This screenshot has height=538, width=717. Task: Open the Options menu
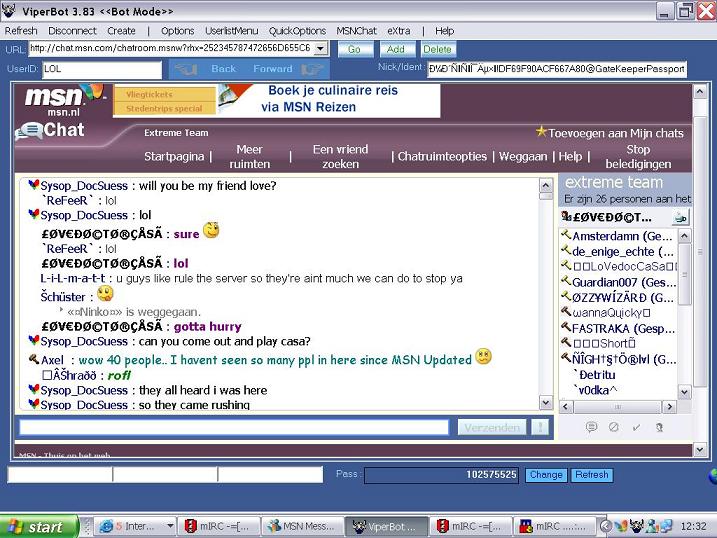[x=177, y=31]
